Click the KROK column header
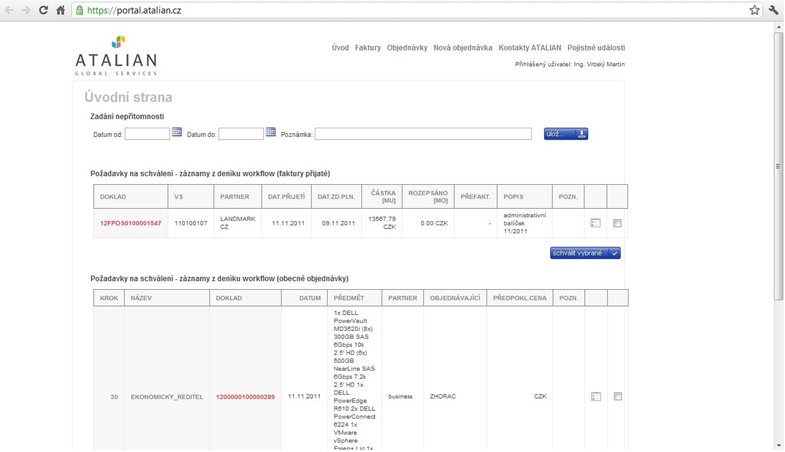Screen dimensions: 785x452 [109, 298]
